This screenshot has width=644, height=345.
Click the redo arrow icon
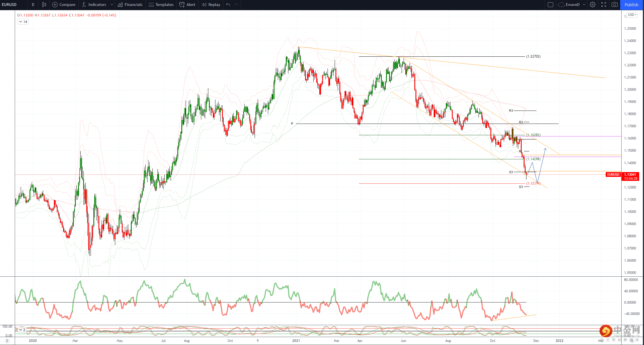click(236, 5)
